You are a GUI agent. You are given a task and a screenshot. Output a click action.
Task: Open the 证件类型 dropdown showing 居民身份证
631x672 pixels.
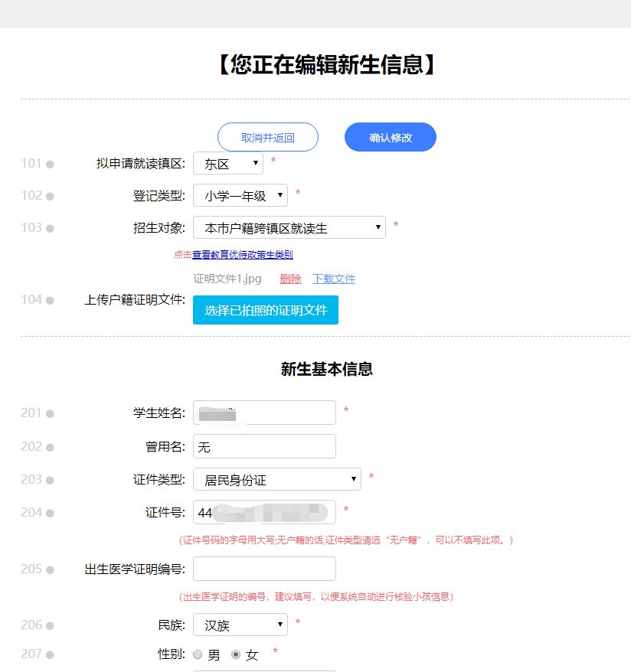(277, 479)
